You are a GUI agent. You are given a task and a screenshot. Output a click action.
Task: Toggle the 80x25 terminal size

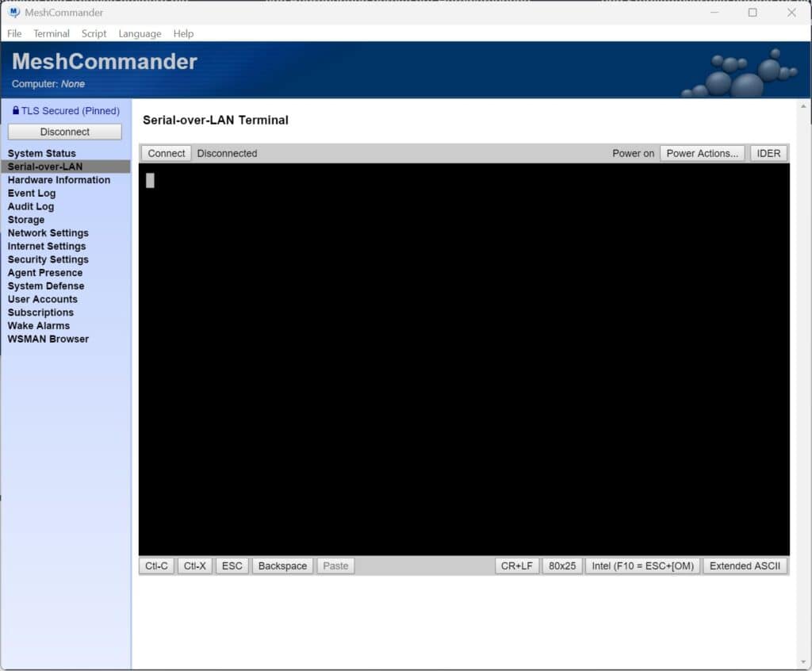562,566
